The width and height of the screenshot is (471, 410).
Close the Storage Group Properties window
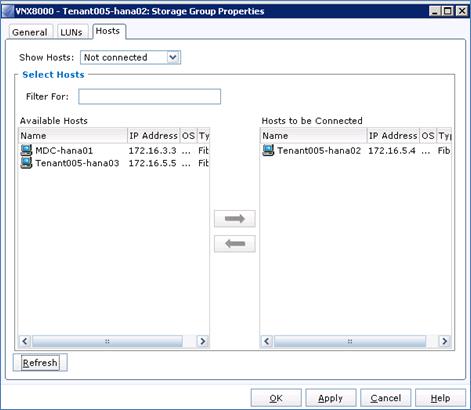pos(462,11)
